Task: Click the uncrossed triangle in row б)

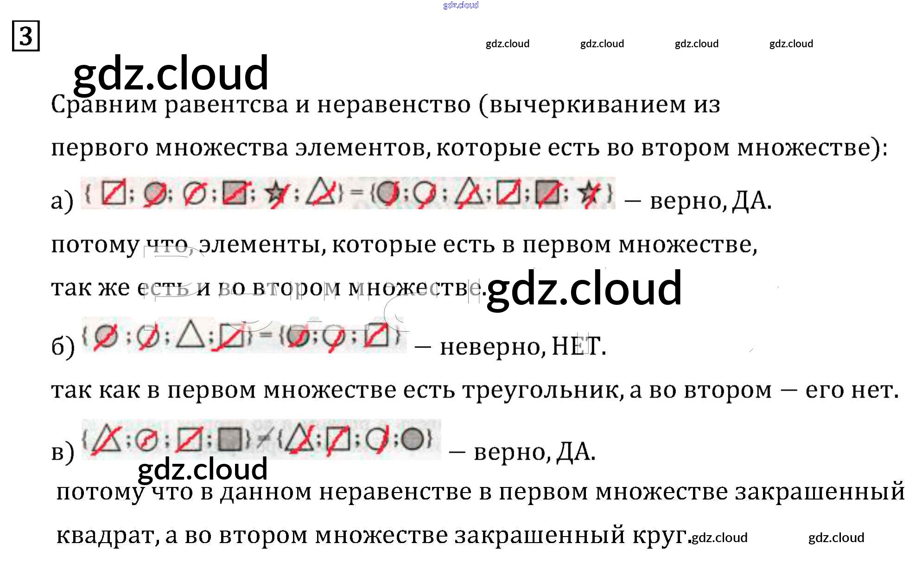Action: click(x=191, y=335)
